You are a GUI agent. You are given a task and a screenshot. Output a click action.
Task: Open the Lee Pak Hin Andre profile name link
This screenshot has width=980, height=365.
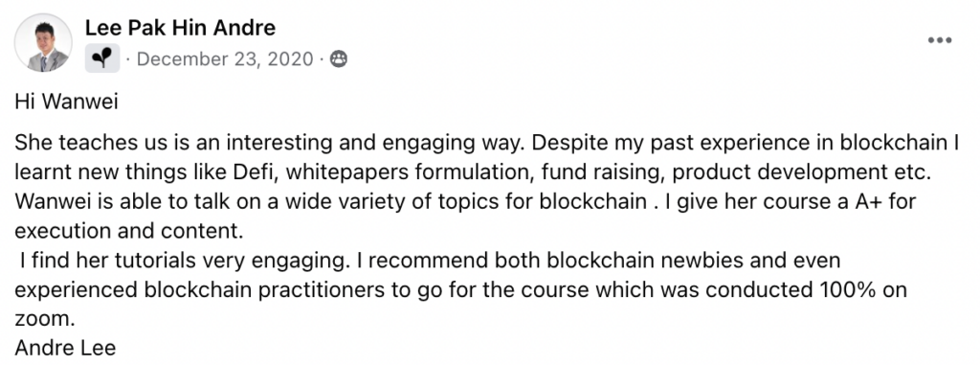tap(181, 28)
